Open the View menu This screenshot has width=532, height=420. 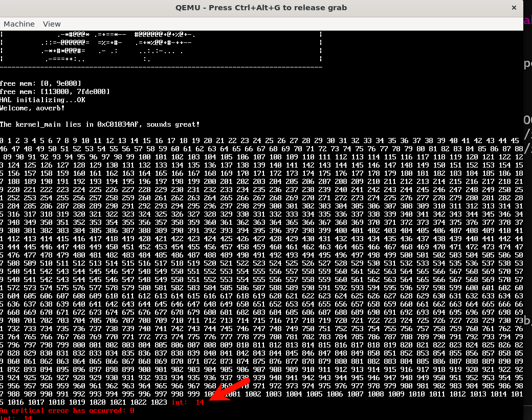point(52,24)
